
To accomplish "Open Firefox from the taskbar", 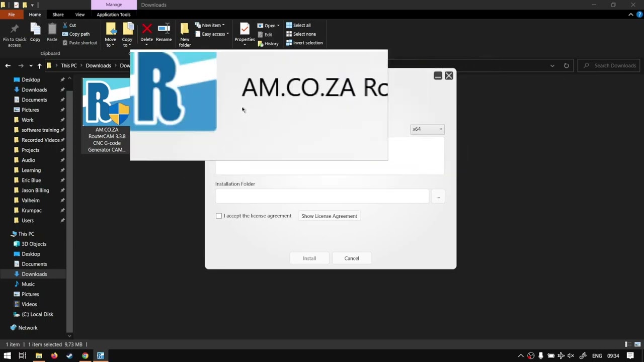I will (x=54, y=355).
